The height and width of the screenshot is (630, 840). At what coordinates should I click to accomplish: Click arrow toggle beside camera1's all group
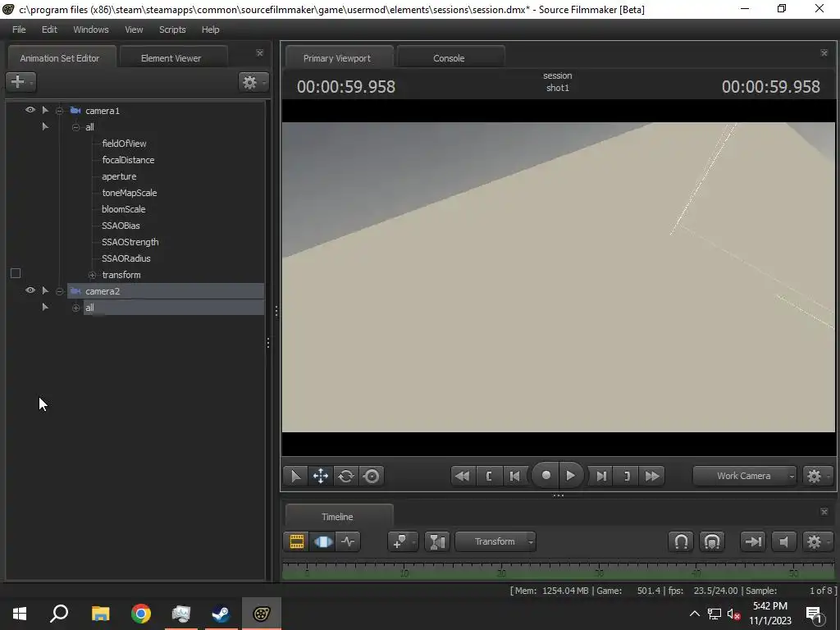click(45, 127)
